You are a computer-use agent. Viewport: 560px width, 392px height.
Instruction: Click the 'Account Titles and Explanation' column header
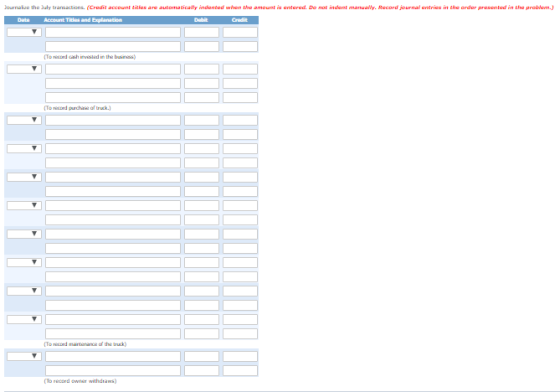click(83, 20)
